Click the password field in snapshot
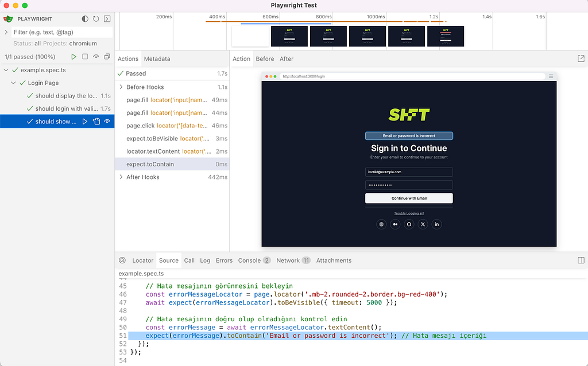Screen dimensions: 588x366 point(409,185)
